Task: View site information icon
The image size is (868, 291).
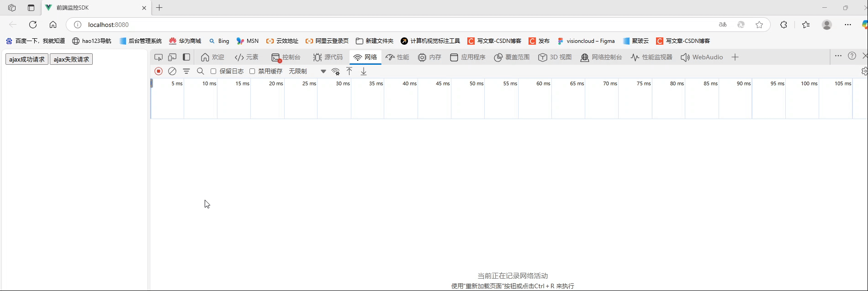Action: tap(78, 25)
